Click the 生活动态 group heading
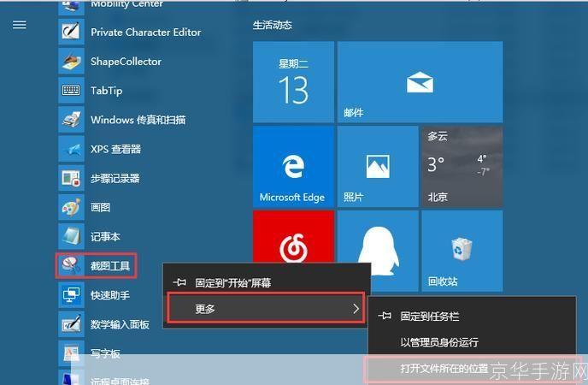The image size is (588, 385). [273, 25]
